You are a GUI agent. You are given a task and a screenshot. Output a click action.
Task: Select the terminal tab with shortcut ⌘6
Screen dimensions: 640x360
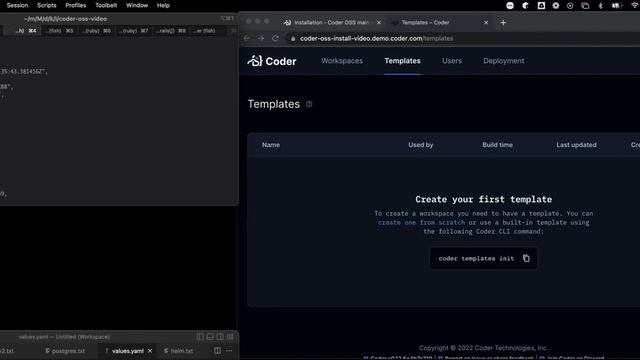tap(96, 31)
